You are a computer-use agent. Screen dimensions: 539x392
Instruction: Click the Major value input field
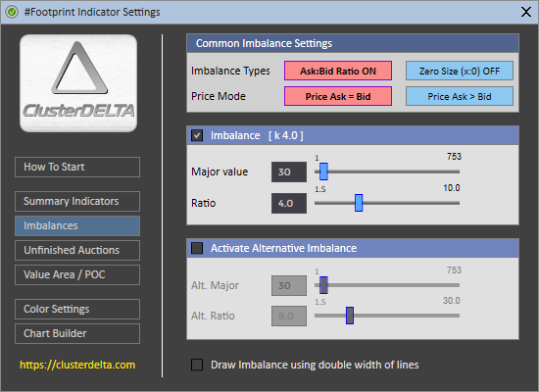289,171
